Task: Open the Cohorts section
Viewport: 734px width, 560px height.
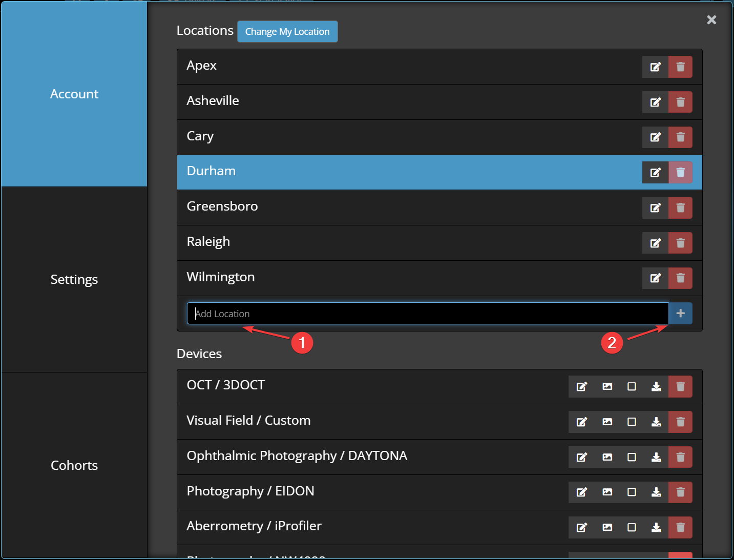Action: pyautogui.click(x=74, y=465)
